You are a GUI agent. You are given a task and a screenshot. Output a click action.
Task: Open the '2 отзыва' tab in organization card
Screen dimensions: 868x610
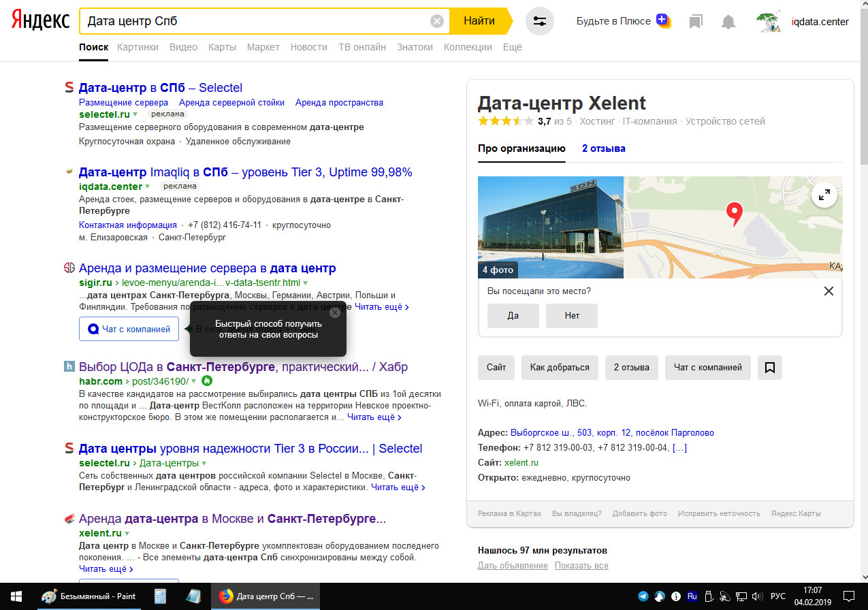point(604,148)
